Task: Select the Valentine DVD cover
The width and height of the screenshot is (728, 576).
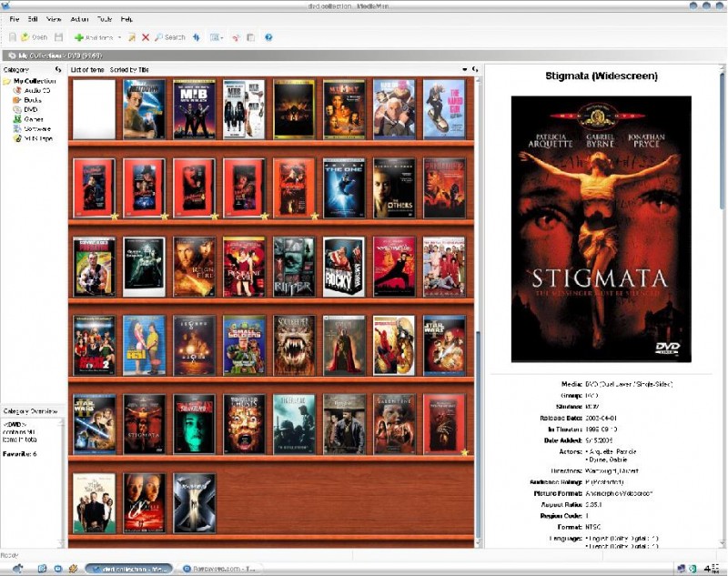Action: pyautogui.click(x=394, y=425)
